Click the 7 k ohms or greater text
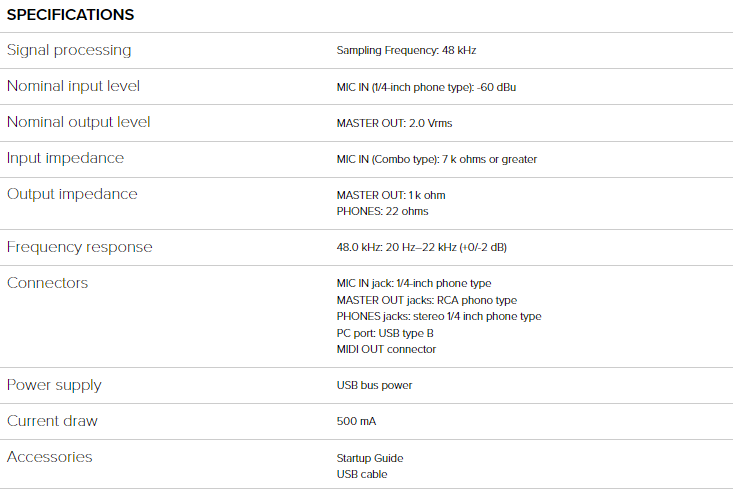Screen dimensions: 733x493 490,159
